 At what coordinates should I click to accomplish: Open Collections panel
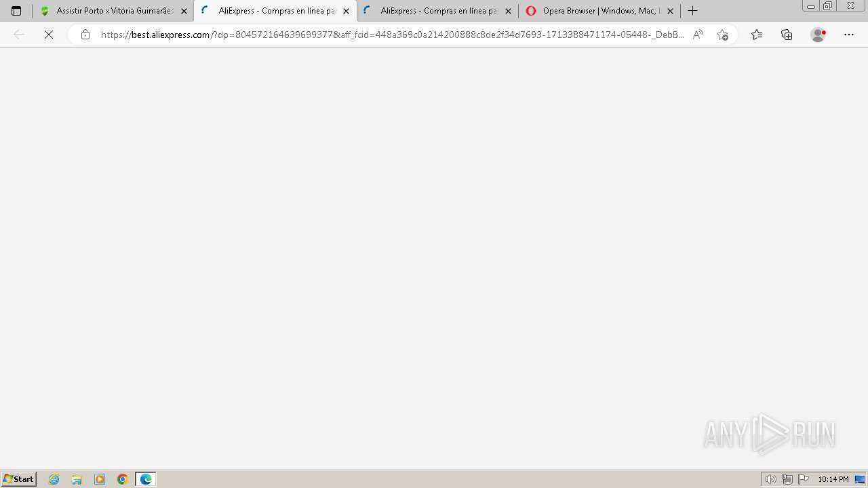coord(787,35)
